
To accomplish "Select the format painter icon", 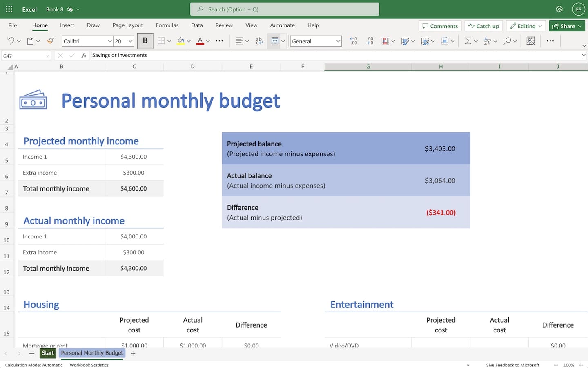I will (x=50, y=41).
